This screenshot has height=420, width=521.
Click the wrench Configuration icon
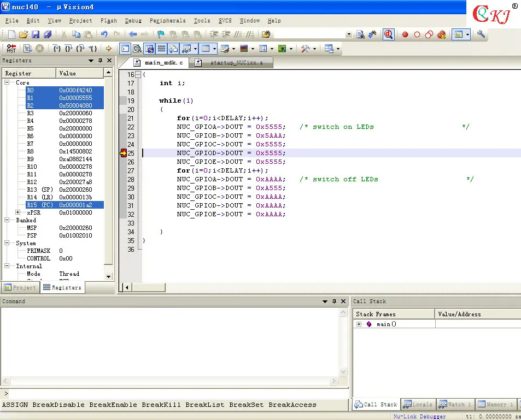(x=481, y=34)
